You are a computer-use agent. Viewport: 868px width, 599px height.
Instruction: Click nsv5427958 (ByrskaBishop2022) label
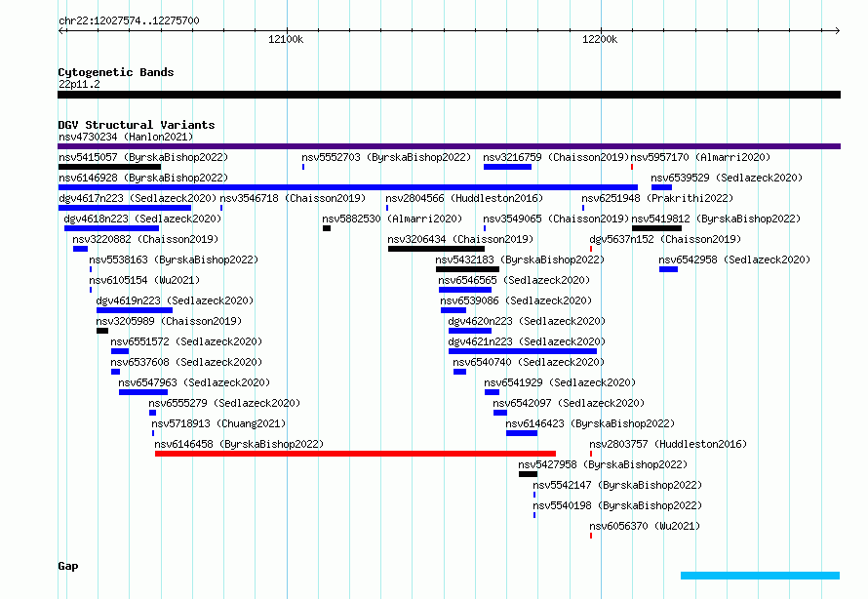603,464
